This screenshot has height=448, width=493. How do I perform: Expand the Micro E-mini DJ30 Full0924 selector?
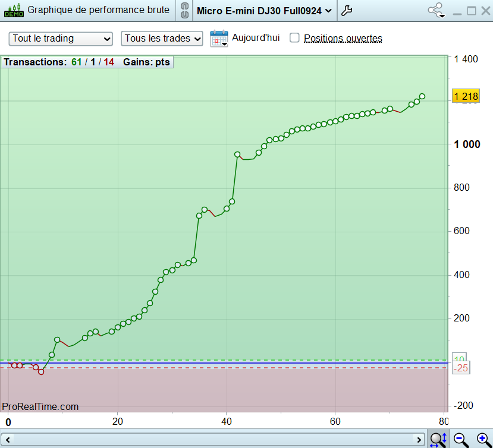point(265,11)
